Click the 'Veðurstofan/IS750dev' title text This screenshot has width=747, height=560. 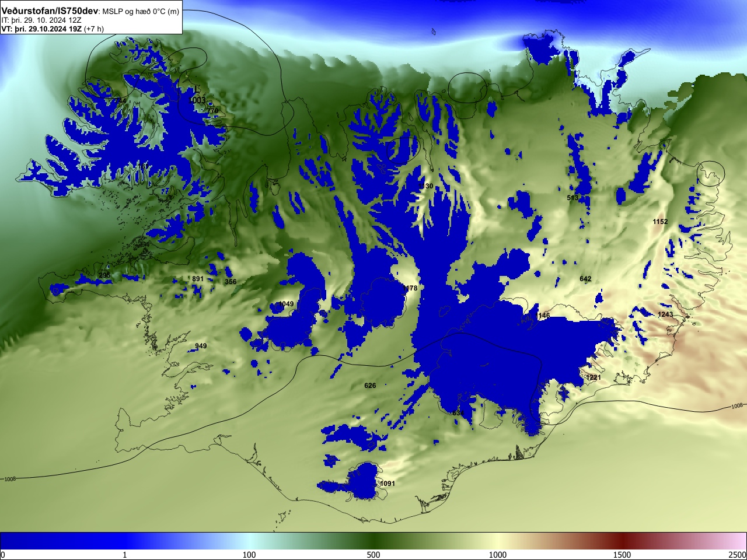point(50,11)
